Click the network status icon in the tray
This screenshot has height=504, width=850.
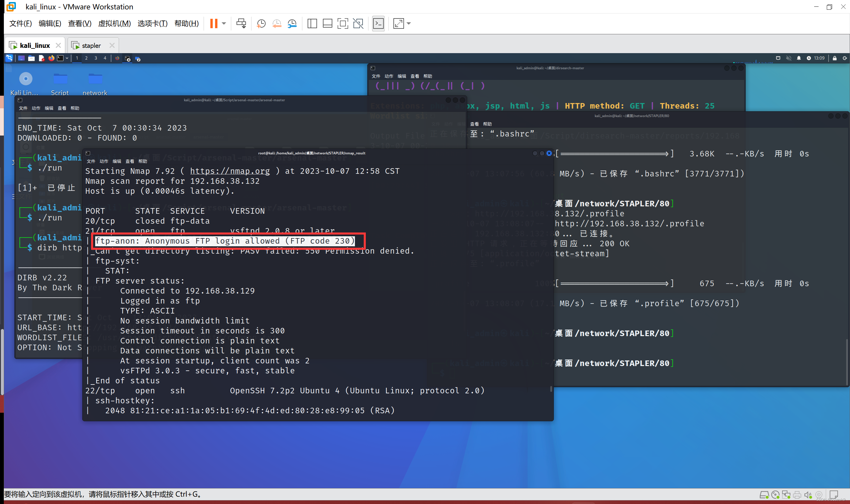(778, 58)
